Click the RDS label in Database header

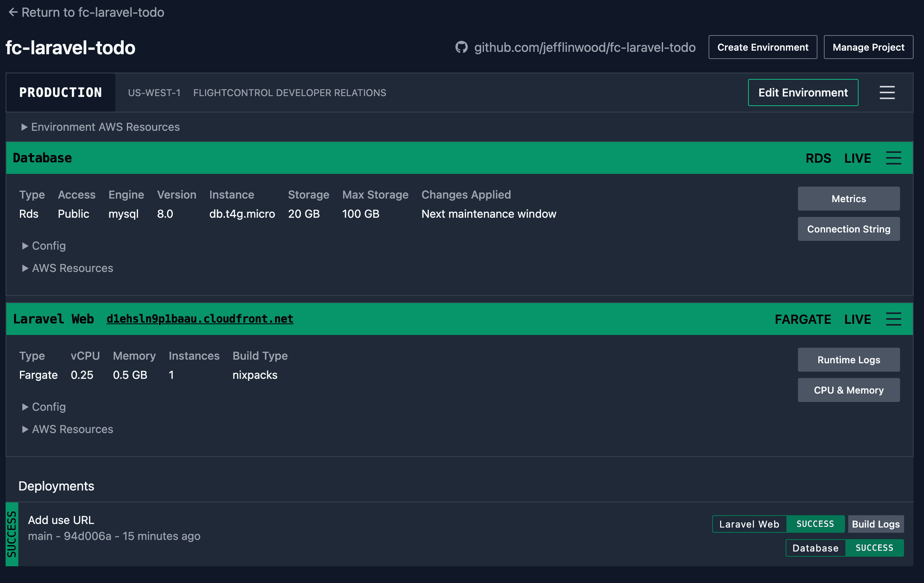click(818, 158)
